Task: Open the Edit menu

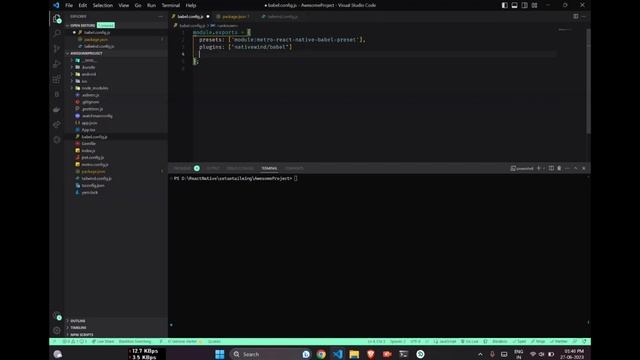Action: 82,5
